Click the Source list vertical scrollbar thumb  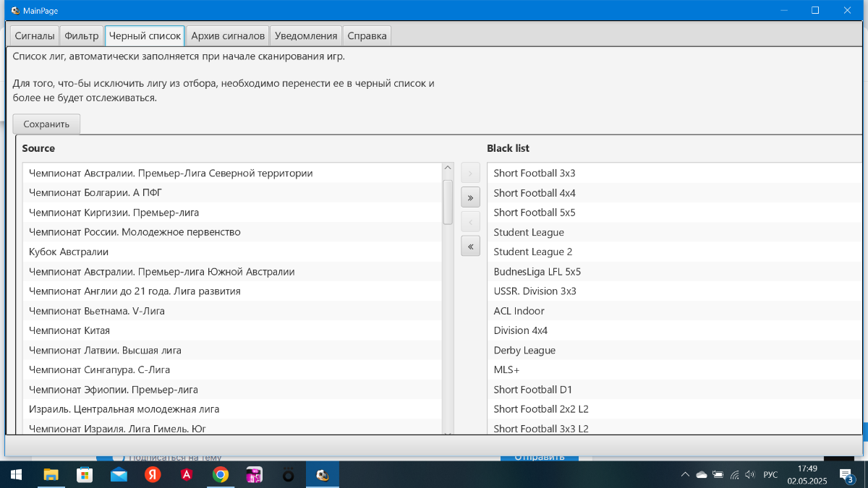pyautogui.click(x=448, y=202)
